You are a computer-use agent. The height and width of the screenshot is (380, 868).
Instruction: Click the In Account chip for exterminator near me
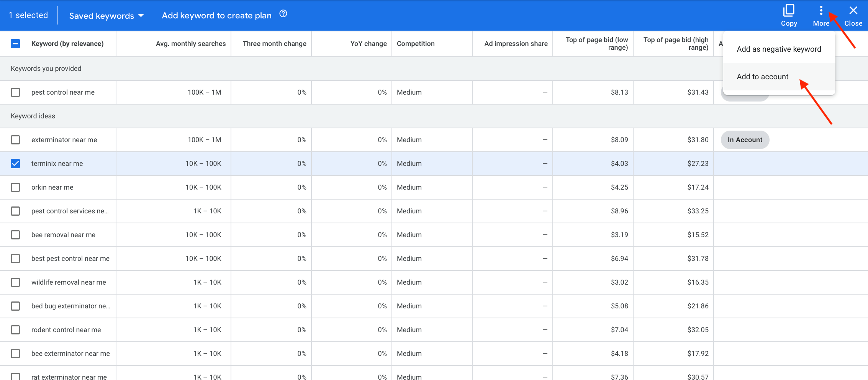click(x=745, y=140)
